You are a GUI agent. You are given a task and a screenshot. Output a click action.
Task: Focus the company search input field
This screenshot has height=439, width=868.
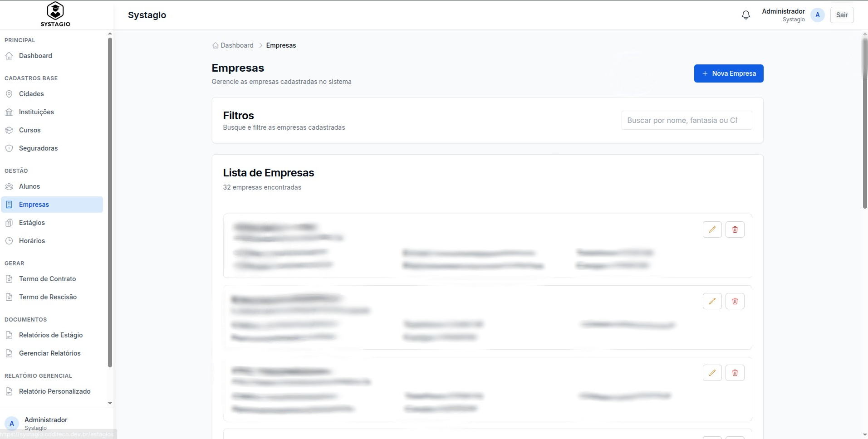(x=686, y=120)
